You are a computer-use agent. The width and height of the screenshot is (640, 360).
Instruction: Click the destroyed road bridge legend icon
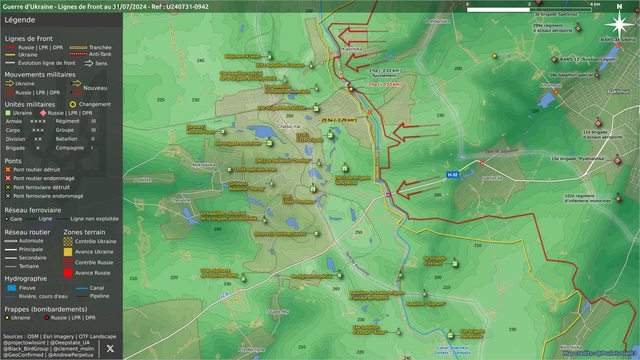click(8, 169)
